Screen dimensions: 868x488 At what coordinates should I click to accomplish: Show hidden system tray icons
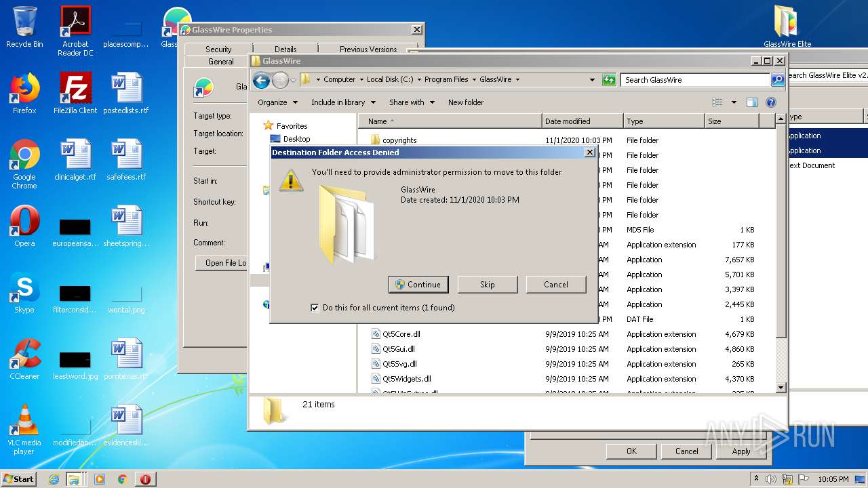point(756,479)
